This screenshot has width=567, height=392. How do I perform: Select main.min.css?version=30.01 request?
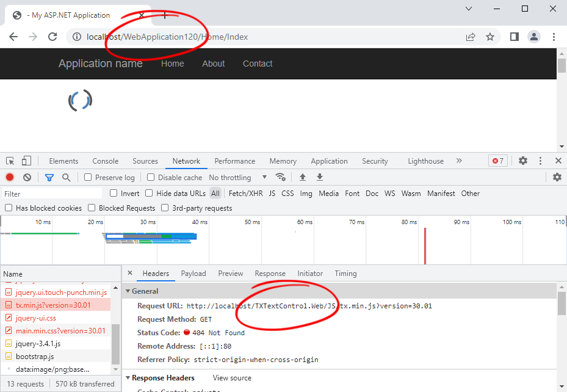[x=56, y=331]
